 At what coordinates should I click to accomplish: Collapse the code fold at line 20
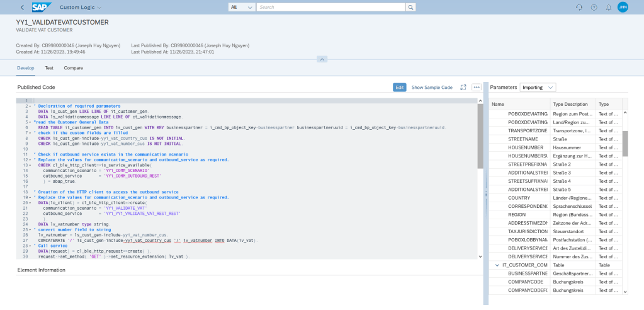(30, 202)
